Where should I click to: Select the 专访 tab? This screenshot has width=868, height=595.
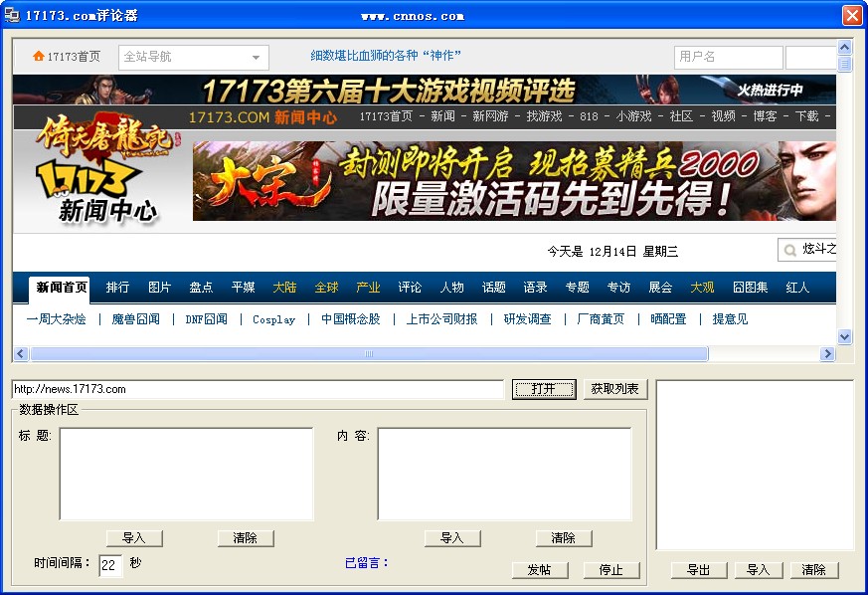point(618,287)
